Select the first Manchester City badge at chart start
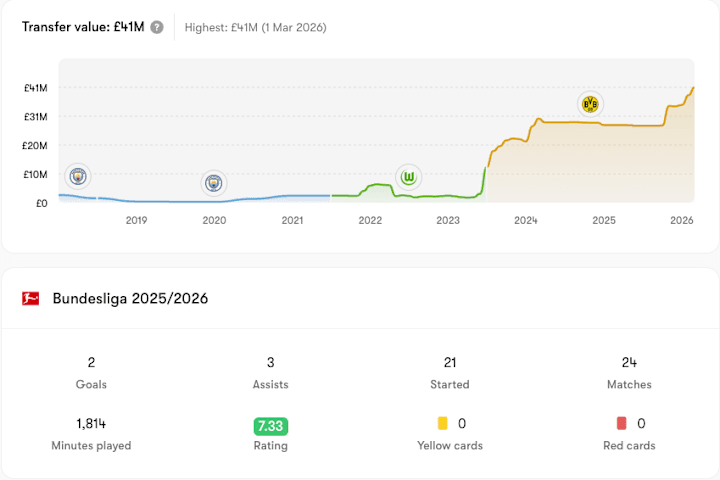The image size is (720, 480). point(77,176)
